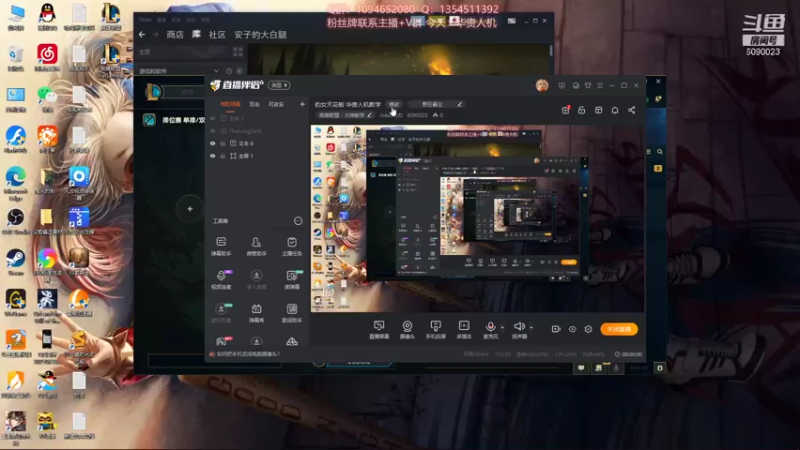Open 商店 in Steam navigation
Viewport: 800px width, 450px height.
(175, 35)
